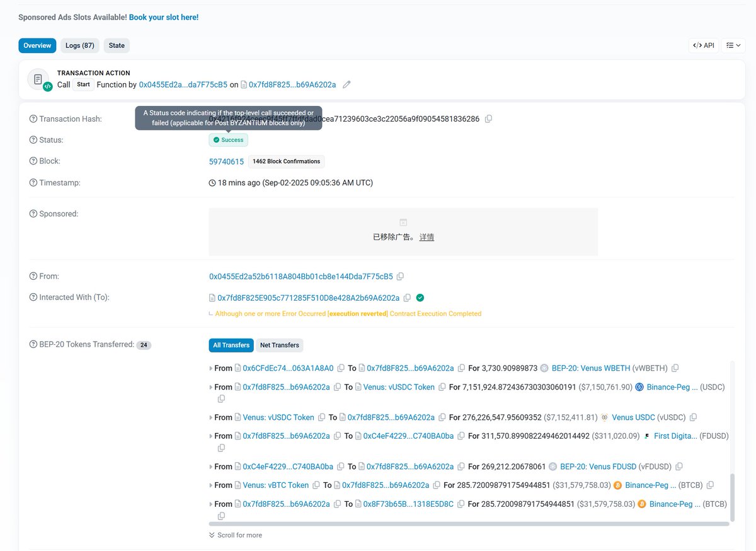Screen dimensions: 756x551
Task: Click the pencil edit icon in Transaction Action
Action: pos(346,84)
